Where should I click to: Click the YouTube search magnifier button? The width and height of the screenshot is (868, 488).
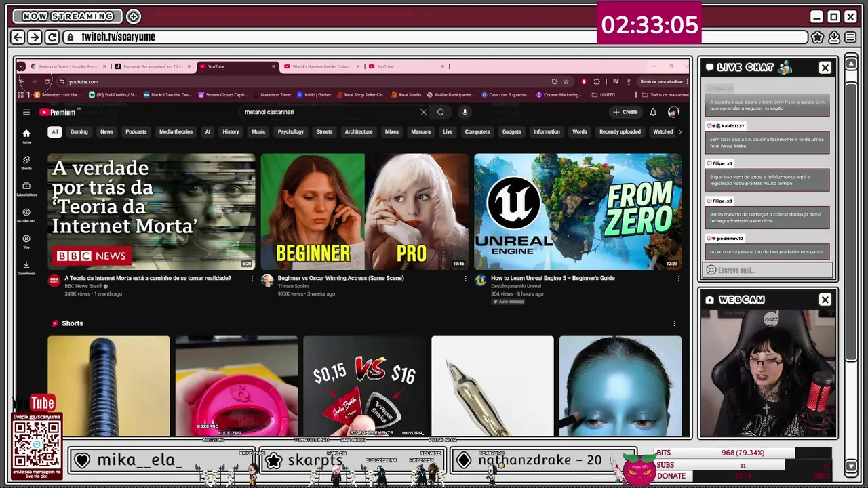(x=441, y=113)
